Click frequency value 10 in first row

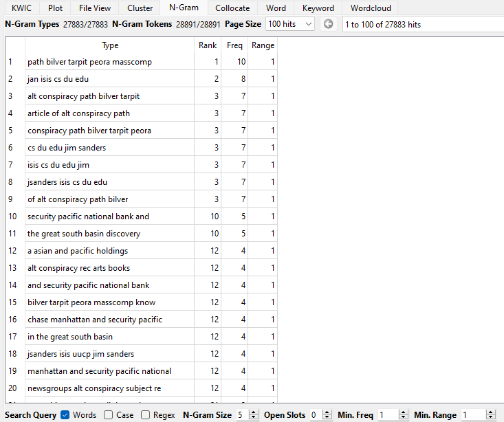(241, 62)
